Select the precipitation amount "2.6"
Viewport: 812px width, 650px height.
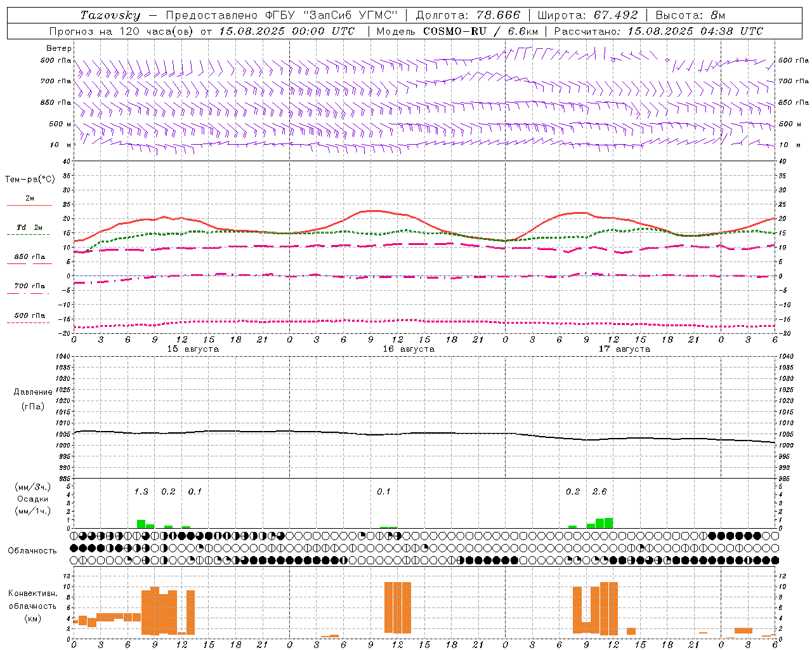(599, 491)
